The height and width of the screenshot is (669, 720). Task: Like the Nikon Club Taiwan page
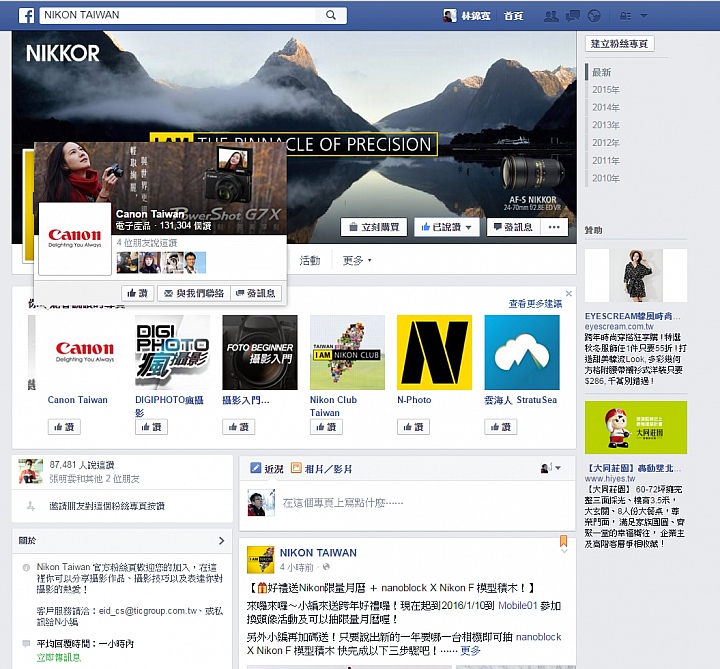coord(326,427)
